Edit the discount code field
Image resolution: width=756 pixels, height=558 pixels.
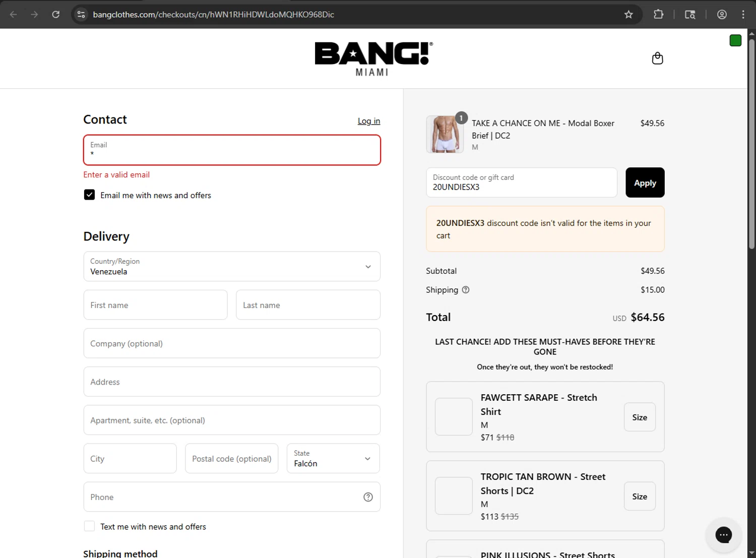click(522, 182)
